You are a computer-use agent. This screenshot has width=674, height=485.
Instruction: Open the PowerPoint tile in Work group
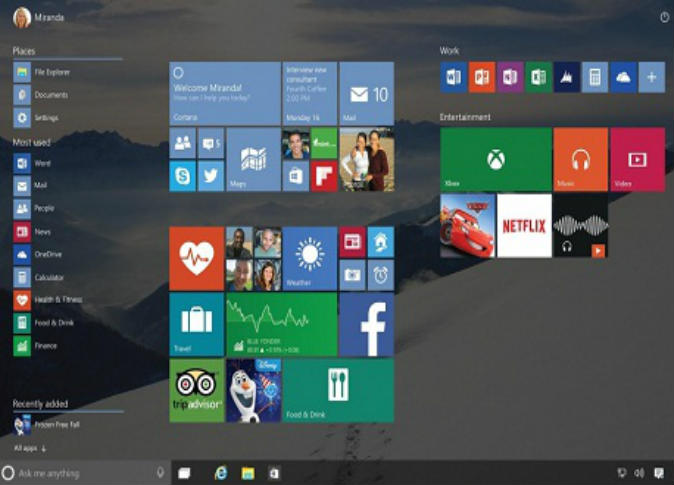(481, 77)
